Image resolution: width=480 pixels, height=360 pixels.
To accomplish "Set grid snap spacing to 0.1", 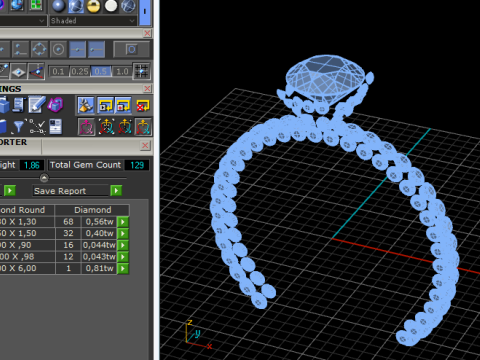I will 58,71.
